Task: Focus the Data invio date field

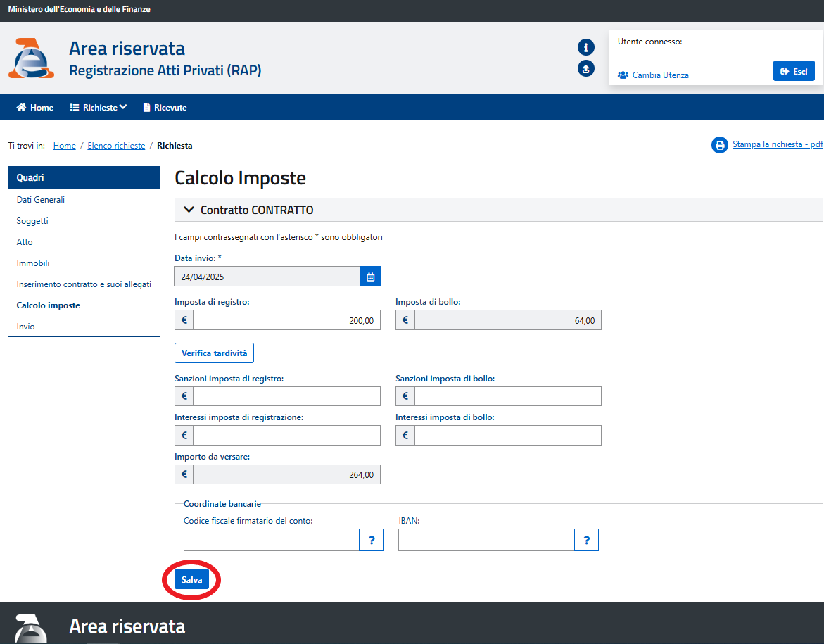Action: (x=267, y=277)
